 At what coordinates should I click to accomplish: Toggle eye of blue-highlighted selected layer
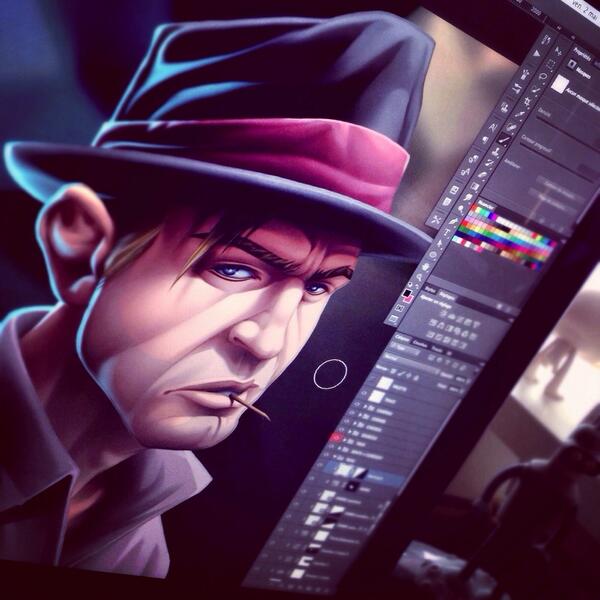pos(319,465)
